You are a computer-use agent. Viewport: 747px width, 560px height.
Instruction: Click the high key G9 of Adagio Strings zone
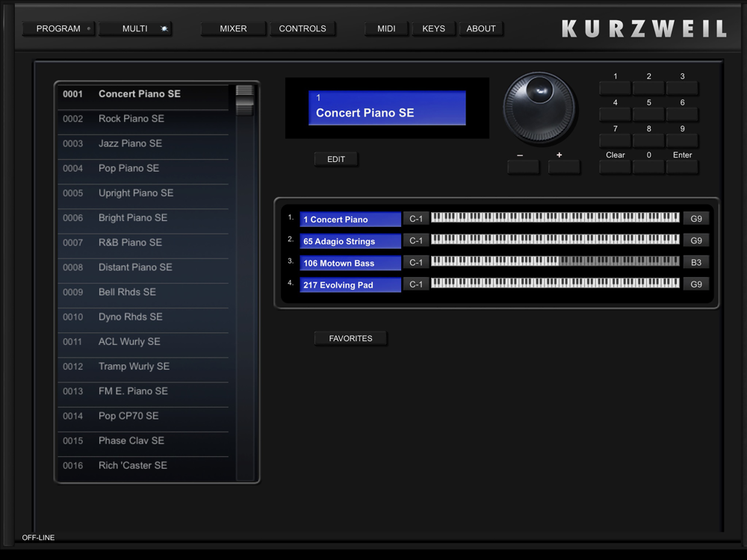(x=696, y=240)
